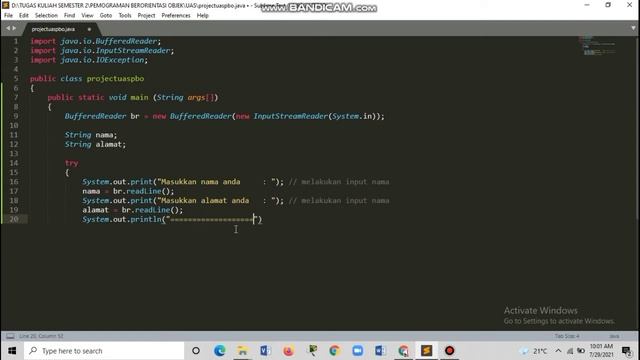Open Visio from taskbar
Viewport: 640px width, 360px height.
coord(265,351)
